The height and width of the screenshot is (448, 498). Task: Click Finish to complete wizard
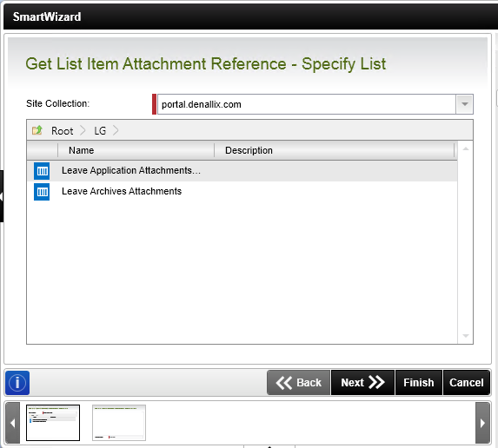click(x=419, y=383)
